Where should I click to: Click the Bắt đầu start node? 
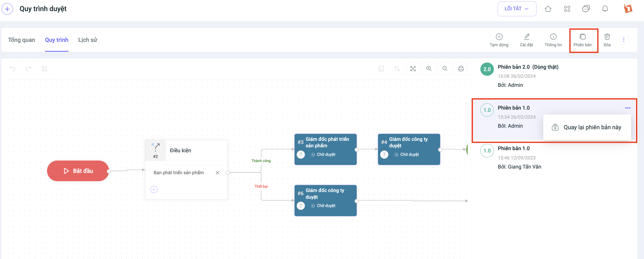pyautogui.click(x=78, y=171)
